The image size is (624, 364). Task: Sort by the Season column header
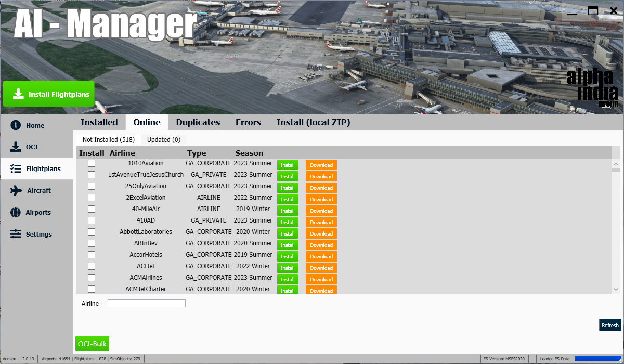(x=249, y=153)
